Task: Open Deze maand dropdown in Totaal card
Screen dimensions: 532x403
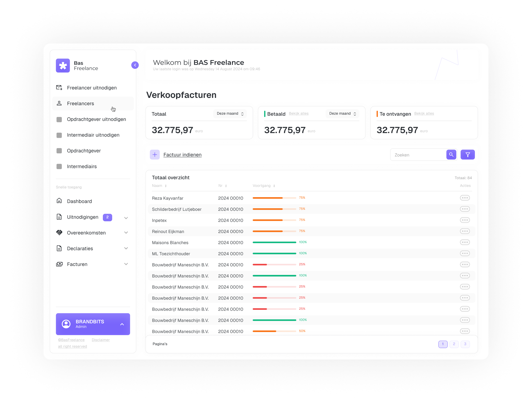Action: click(x=230, y=114)
